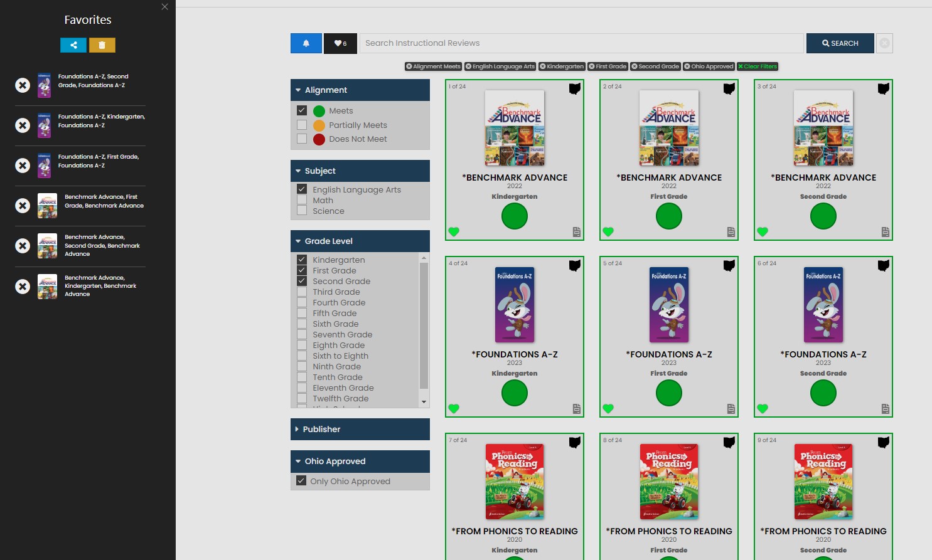This screenshot has height=560, width=932.
Task: Collapse the Ohio Approved filter section
Action: [360, 461]
